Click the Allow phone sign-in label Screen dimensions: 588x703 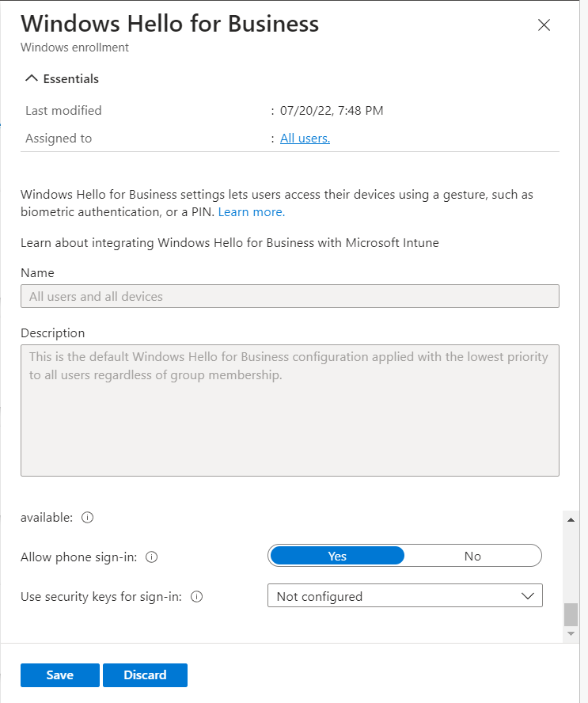[x=79, y=557]
